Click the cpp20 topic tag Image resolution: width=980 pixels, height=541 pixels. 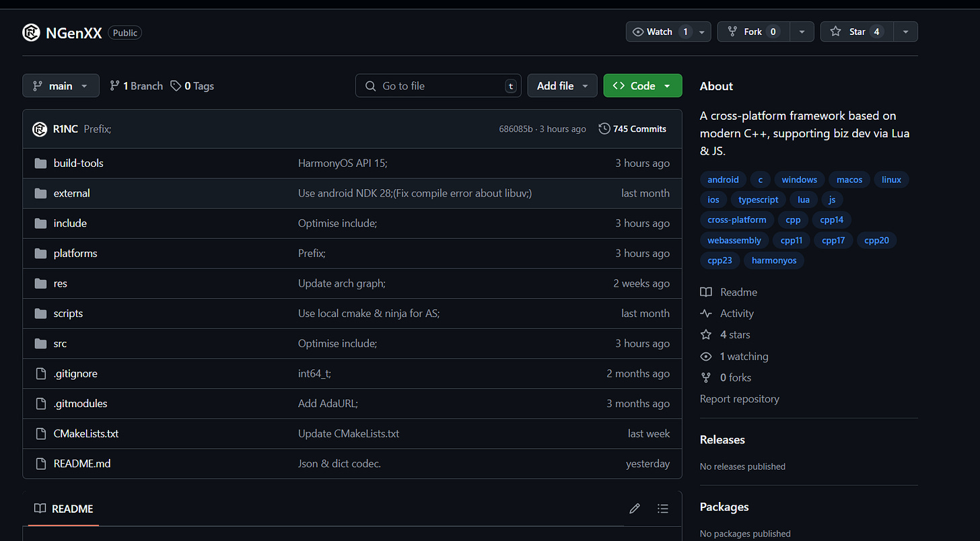click(876, 240)
